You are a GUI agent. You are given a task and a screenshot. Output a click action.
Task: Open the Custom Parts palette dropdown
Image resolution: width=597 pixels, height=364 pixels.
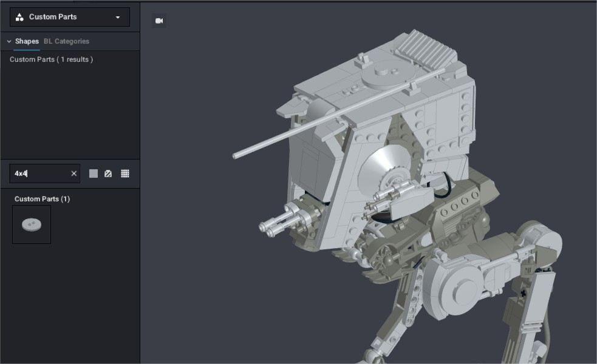[x=70, y=17]
